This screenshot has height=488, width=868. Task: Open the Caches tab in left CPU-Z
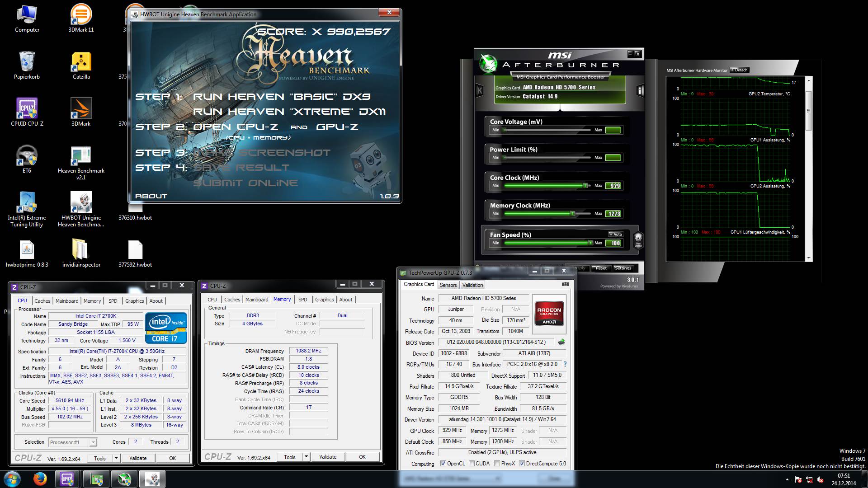pyautogui.click(x=42, y=301)
